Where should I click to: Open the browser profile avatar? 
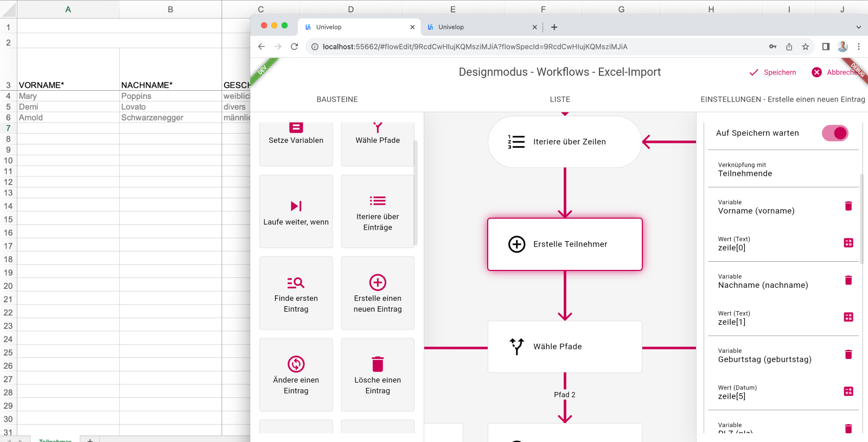843,47
